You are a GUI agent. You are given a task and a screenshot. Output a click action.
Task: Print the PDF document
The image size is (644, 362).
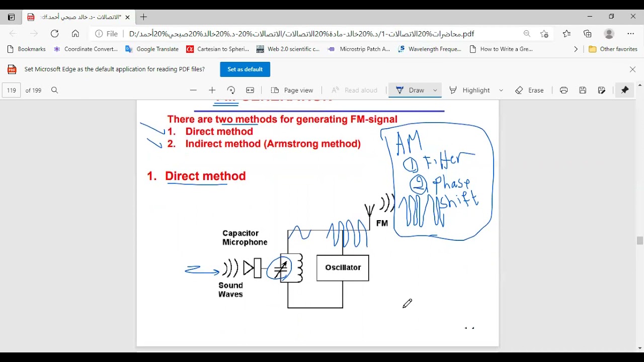(x=563, y=90)
